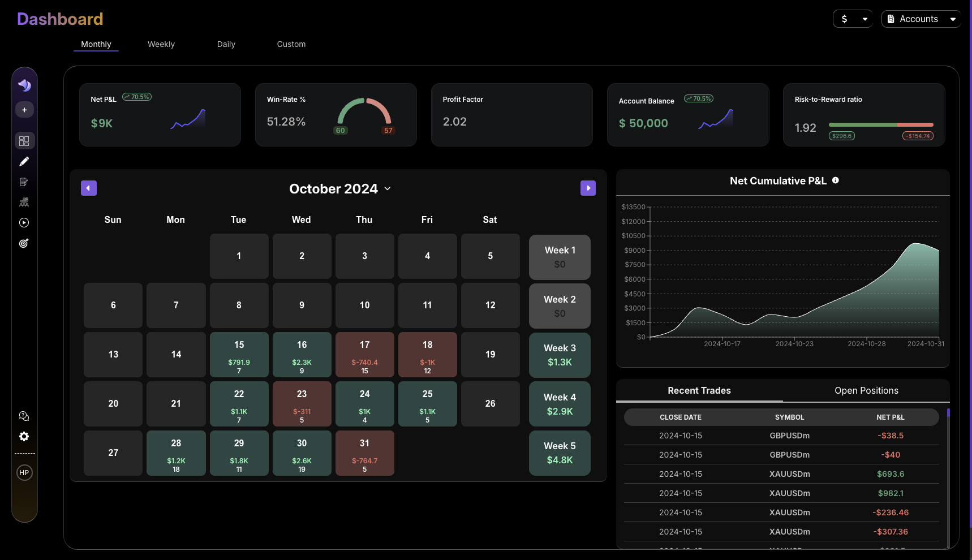Screen dimensions: 972x560
Task: Open the dashboard grid icon in sidebar
Action: (x=24, y=141)
